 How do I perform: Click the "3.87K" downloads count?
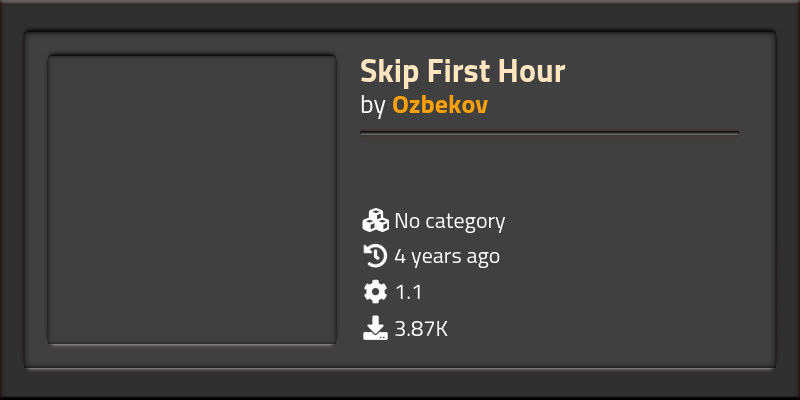421,328
